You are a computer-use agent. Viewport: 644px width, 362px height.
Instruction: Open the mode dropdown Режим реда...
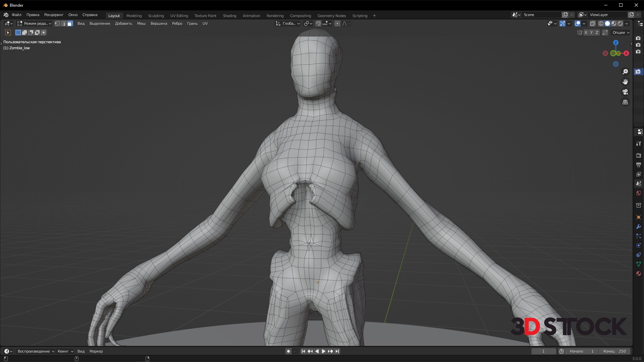coord(34,23)
